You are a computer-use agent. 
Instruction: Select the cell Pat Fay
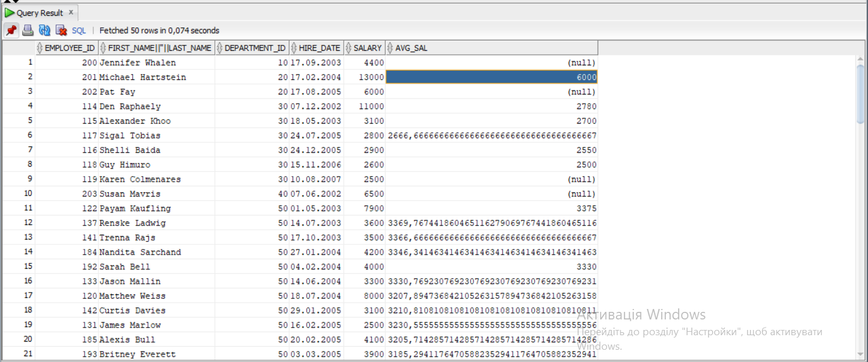[156, 92]
